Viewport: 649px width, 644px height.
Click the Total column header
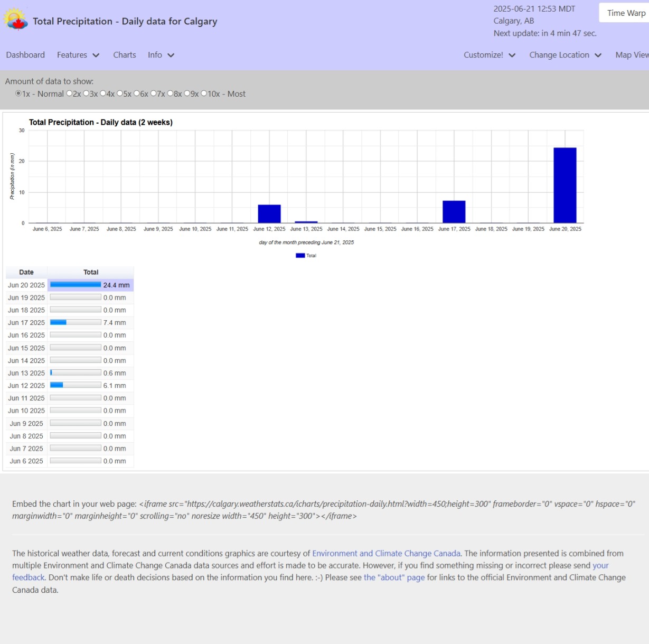[91, 272]
